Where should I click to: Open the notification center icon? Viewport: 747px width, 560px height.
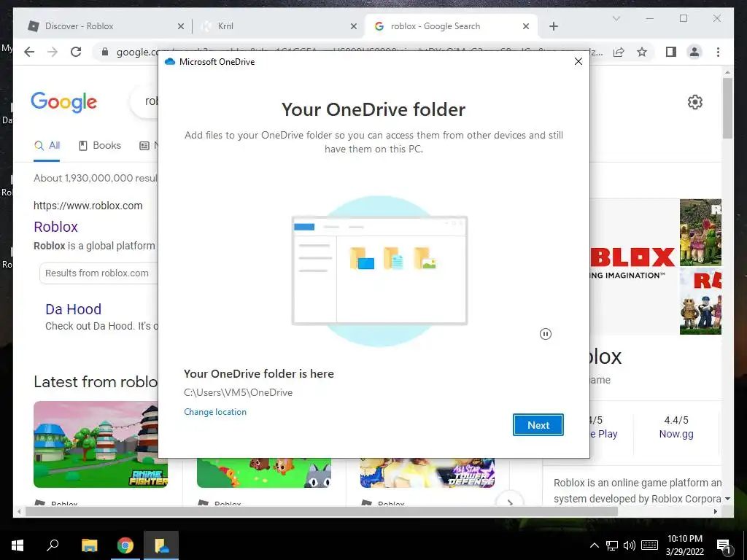(724, 547)
